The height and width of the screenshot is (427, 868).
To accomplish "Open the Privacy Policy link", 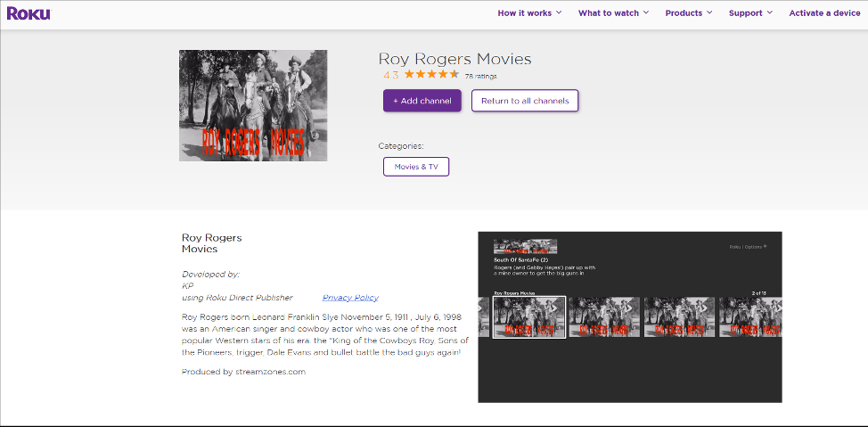I will click(x=350, y=298).
